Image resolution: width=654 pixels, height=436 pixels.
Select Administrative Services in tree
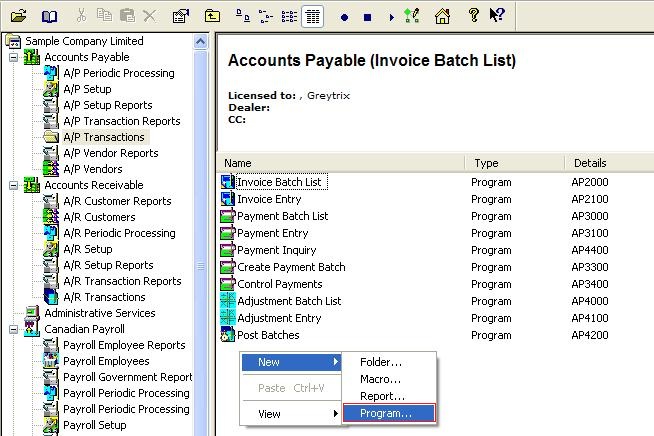[100, 313]
